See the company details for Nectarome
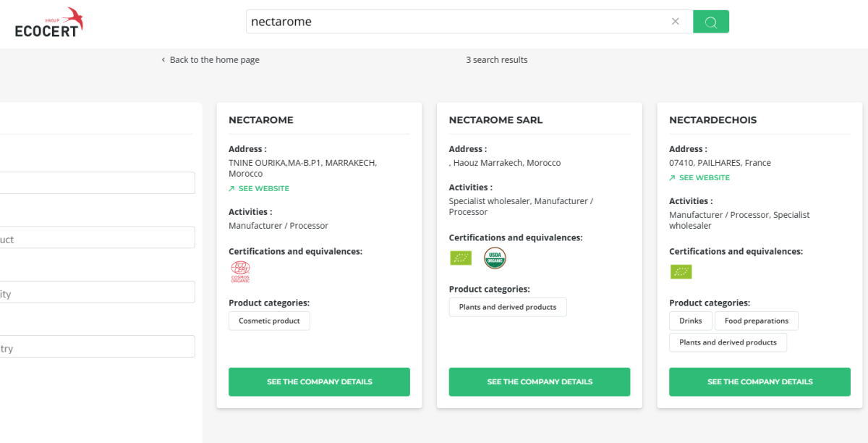 tap(319, 381)
